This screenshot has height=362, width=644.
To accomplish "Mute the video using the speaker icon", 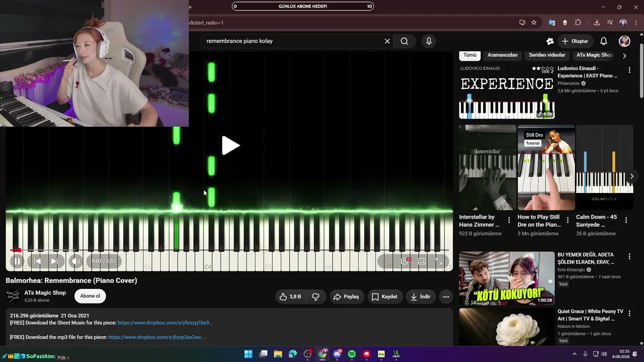I will 75,261.
